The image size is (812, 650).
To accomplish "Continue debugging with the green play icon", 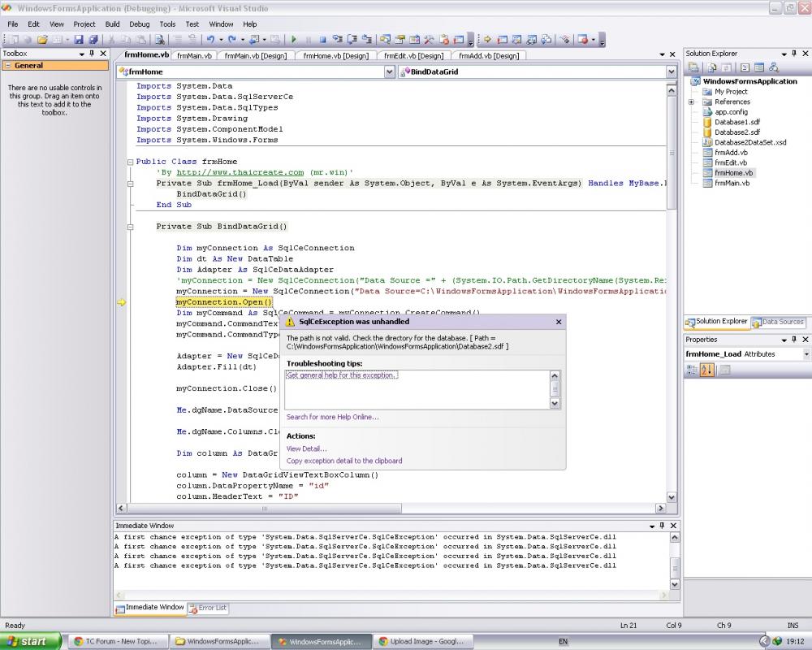I will (x=294, y=39).
